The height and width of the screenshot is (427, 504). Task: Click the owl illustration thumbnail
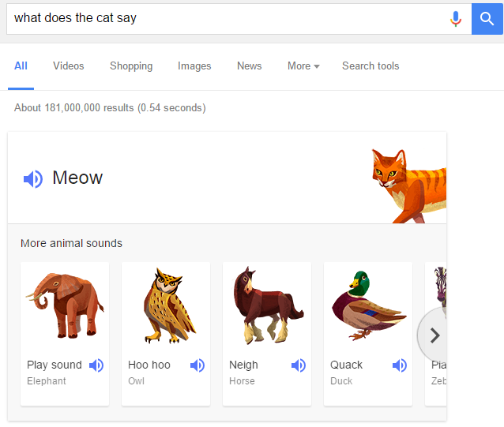click(x=166, y=305)
